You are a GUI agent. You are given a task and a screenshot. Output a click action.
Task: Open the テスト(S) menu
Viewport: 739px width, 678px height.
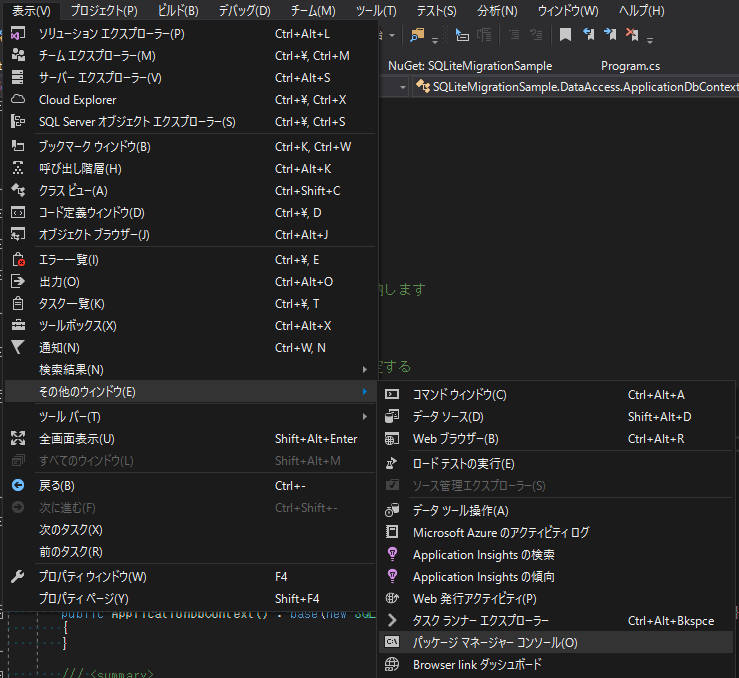[x=436, y=10]
